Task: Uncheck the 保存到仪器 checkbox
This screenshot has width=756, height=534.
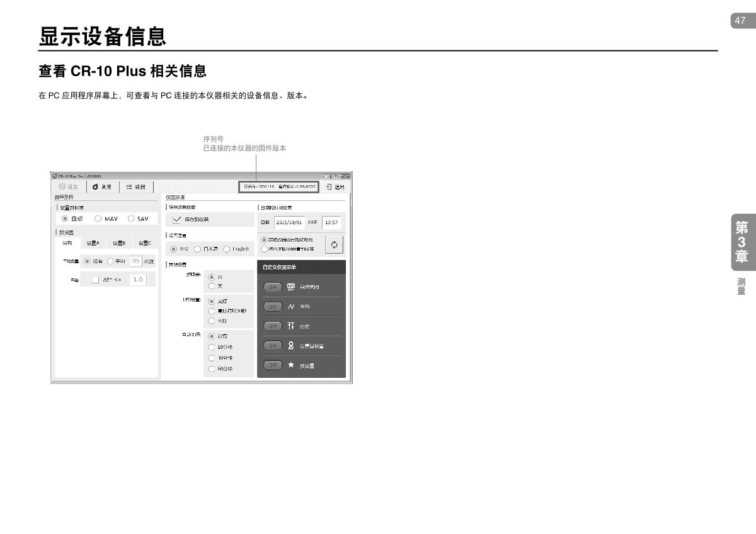Action: click(x=177, y=220)
